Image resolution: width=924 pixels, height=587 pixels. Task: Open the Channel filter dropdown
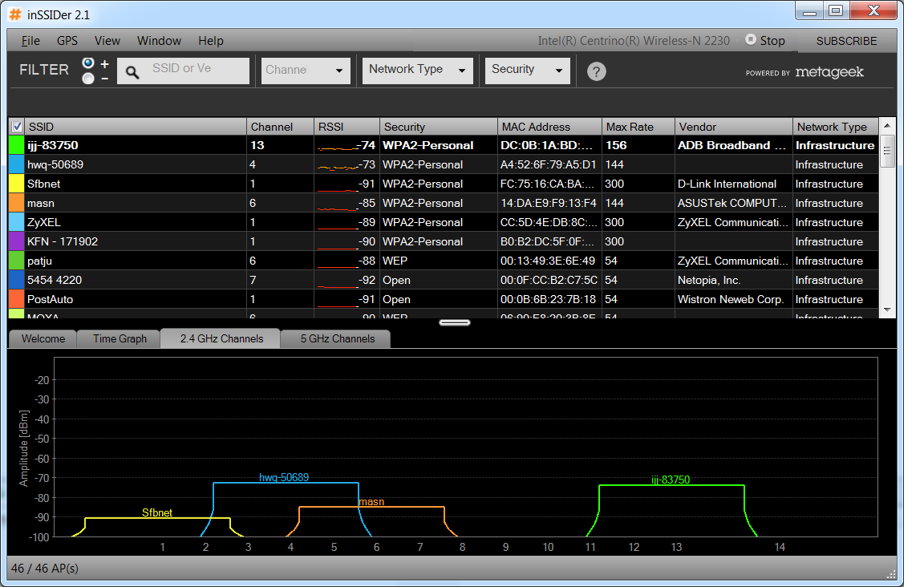coord(306,70)
